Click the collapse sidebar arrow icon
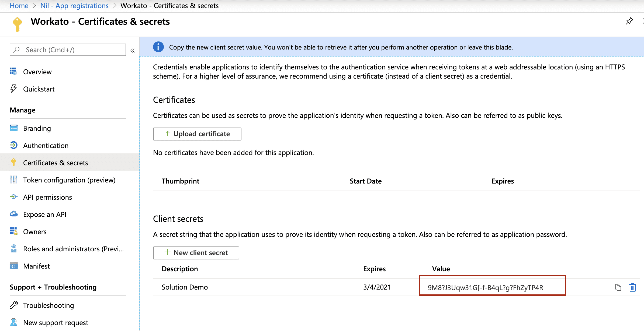644x331 pixels. (133, 50)
